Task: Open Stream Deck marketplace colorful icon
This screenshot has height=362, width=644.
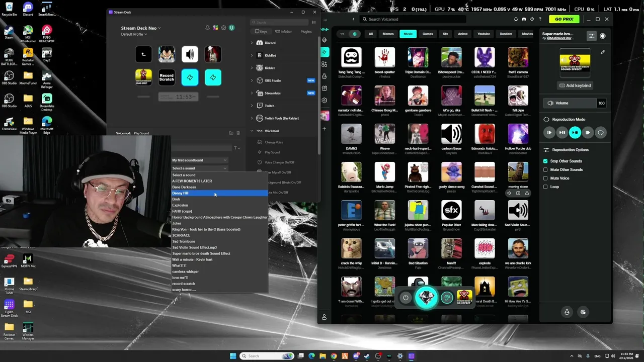Action: point(215,28)
